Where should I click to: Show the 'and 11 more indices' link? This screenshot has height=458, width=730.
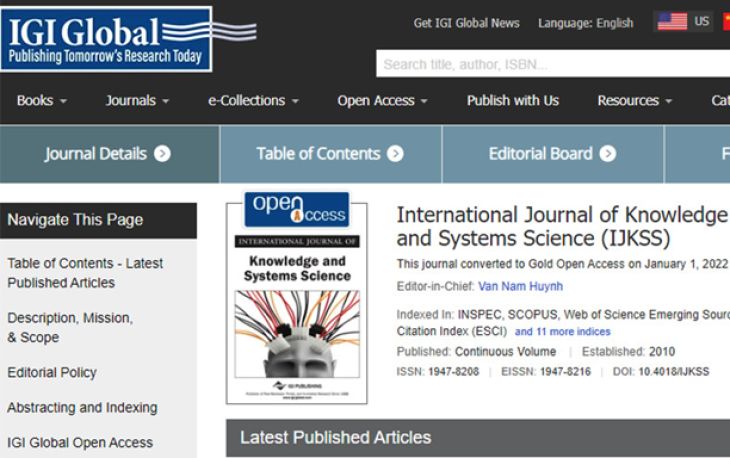click(562, 331)
